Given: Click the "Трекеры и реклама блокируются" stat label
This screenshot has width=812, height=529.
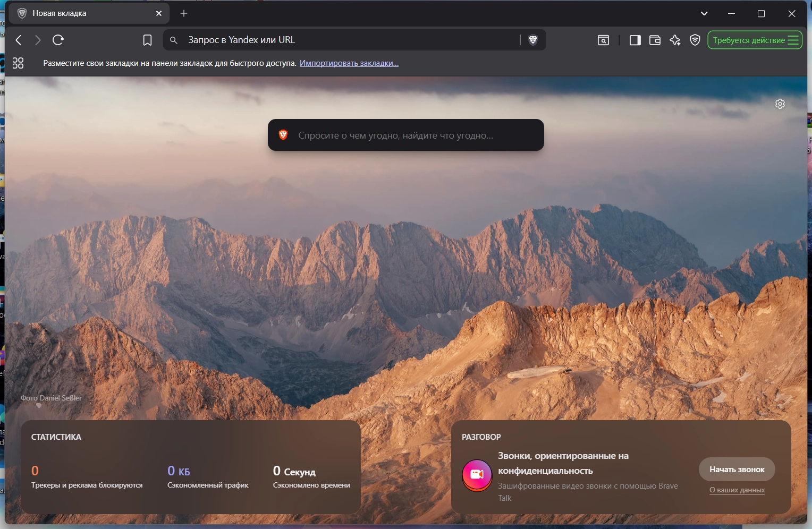Looking at the screenshot, I should point(87,485).
